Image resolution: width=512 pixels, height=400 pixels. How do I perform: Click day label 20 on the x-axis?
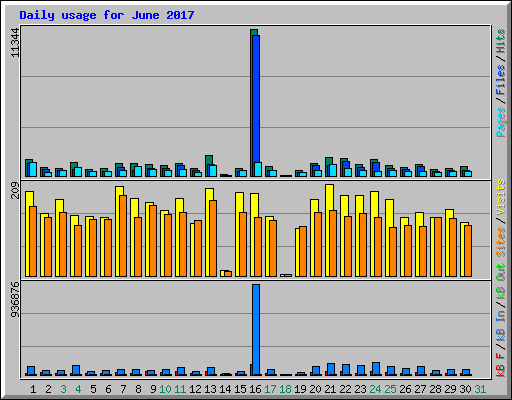315,389
